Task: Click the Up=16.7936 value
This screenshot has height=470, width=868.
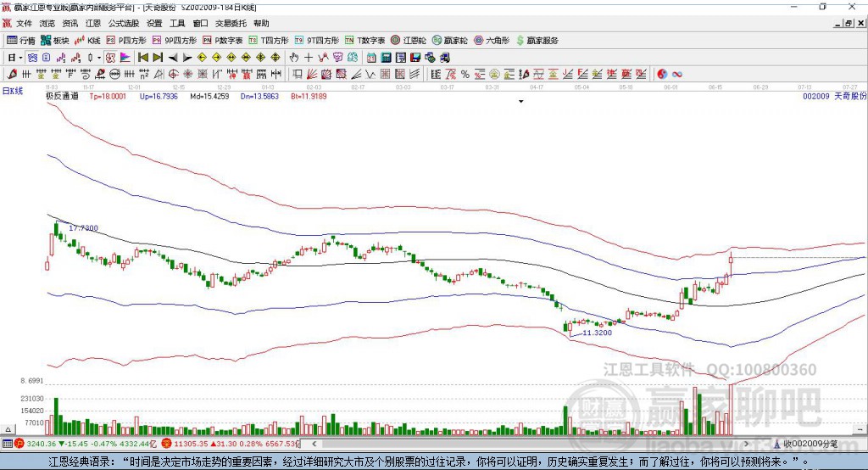Action: [x=159, y=97]
